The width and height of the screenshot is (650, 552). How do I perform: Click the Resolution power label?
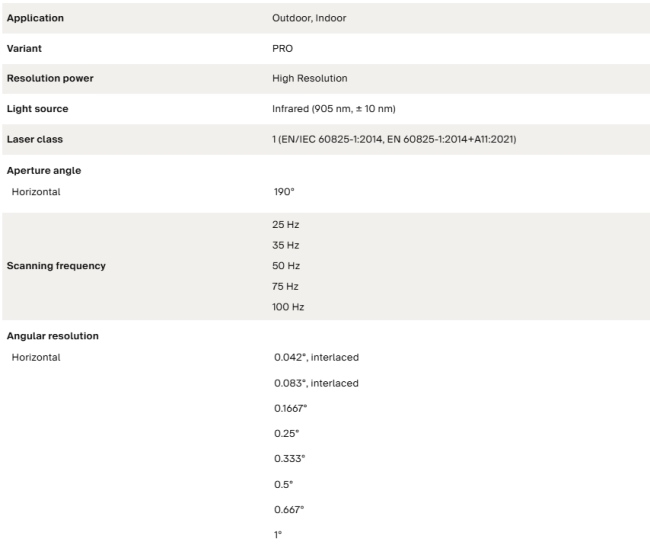pyautogui.click(x=50, y=78)
